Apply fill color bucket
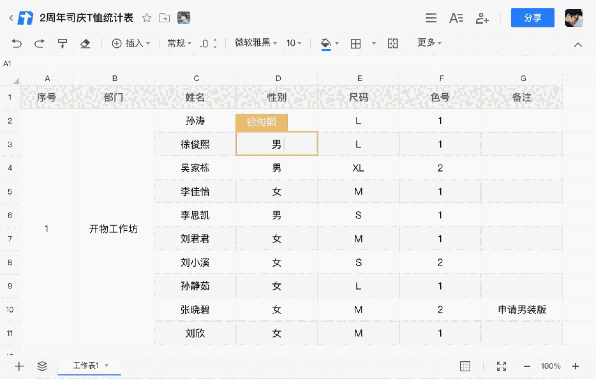 [326, 44]
